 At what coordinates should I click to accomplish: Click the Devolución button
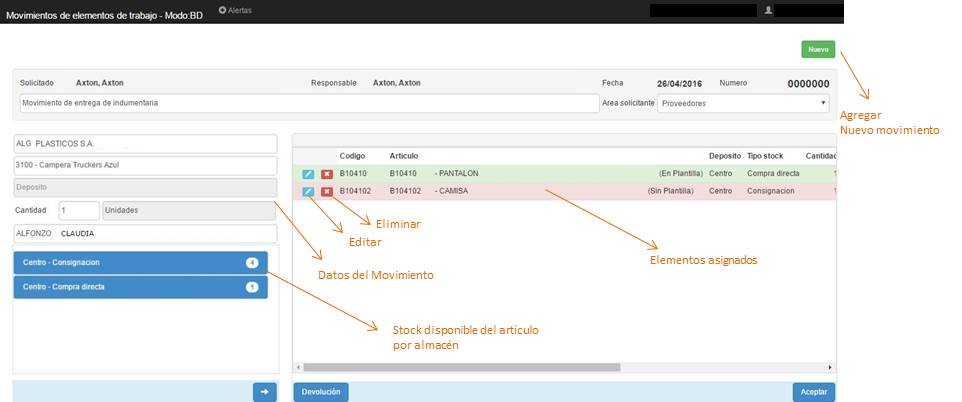point(321,392)
